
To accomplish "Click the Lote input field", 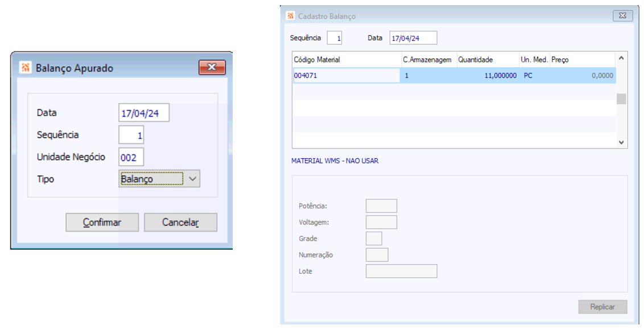I will tap(401, 271).
